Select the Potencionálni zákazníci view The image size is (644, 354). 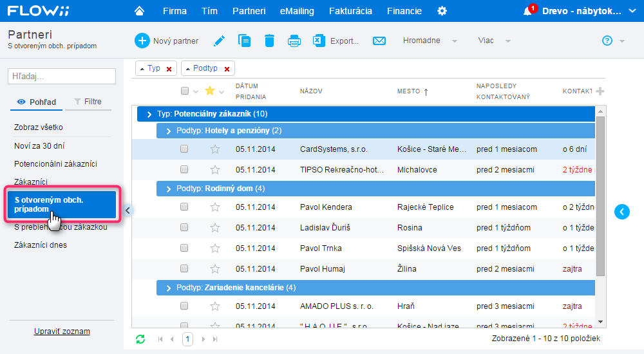coord(55,164)
